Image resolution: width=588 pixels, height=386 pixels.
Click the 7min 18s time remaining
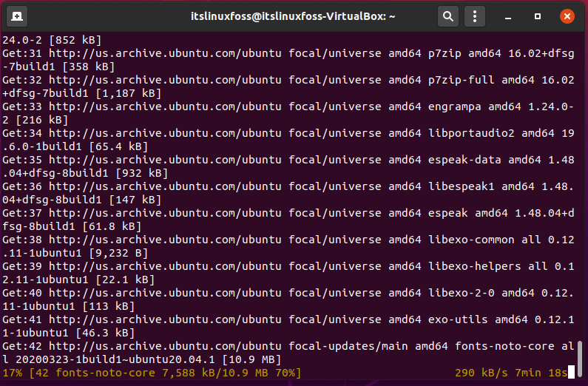[541, 373]
